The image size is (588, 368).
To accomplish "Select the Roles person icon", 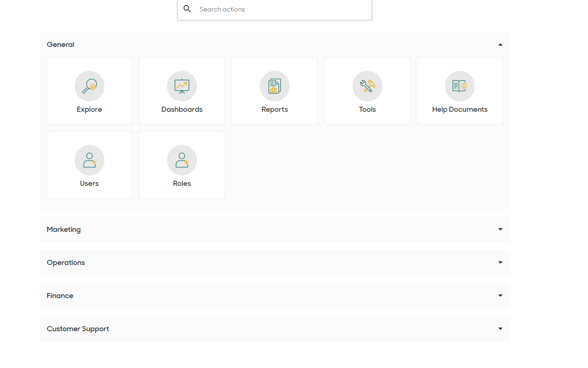I will pos(182,160).
